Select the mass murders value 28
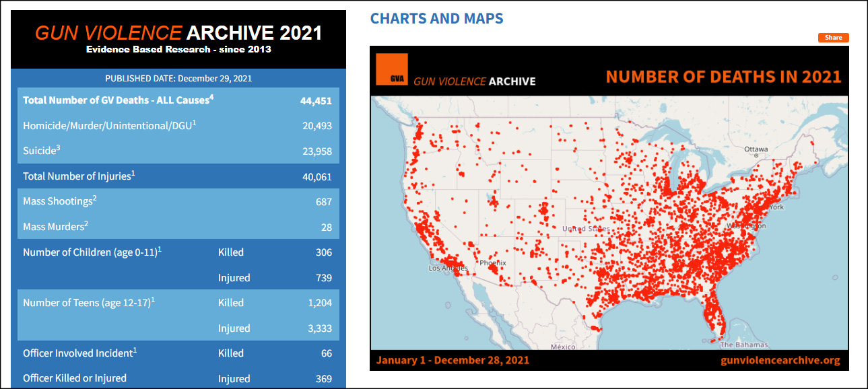868x389 pixels. 327,227
